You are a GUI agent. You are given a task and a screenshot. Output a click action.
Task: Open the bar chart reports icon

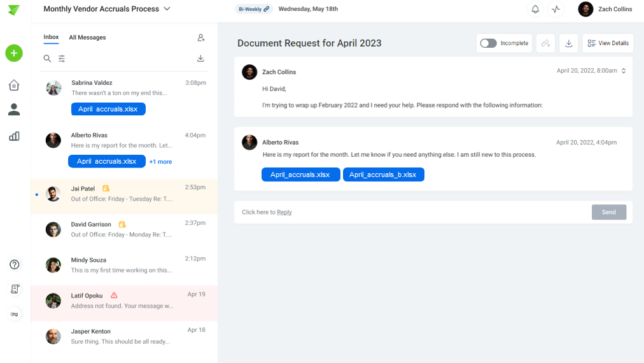click(x=14, y=136)
